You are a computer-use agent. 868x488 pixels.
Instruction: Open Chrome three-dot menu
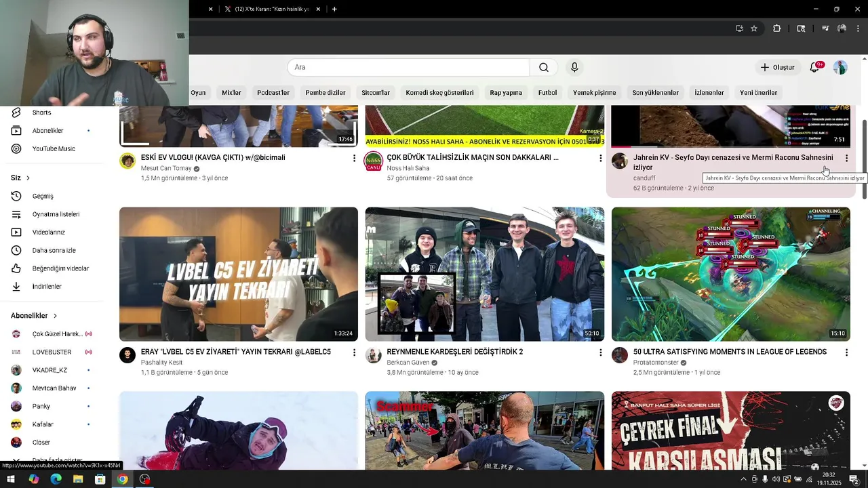coord(858,28)
